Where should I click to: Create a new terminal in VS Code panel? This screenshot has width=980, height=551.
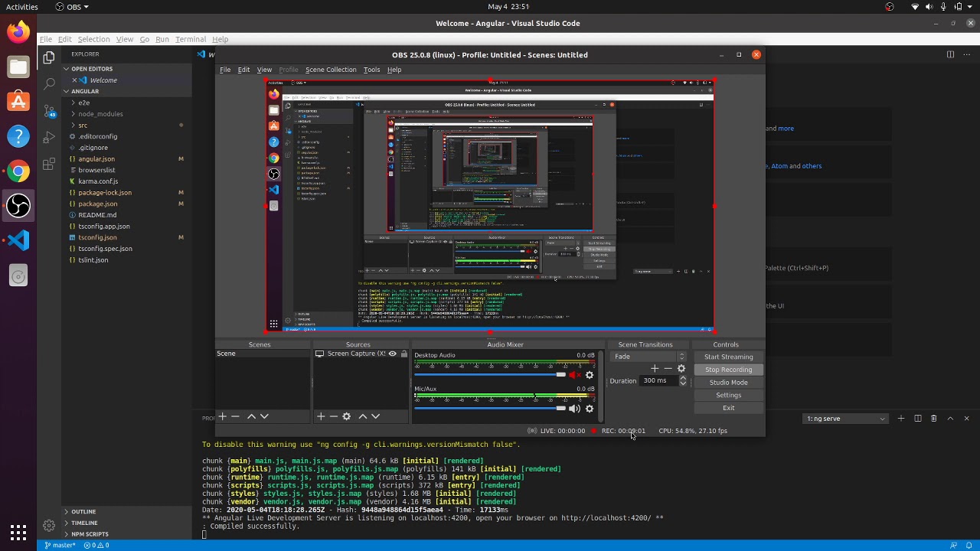901,419
